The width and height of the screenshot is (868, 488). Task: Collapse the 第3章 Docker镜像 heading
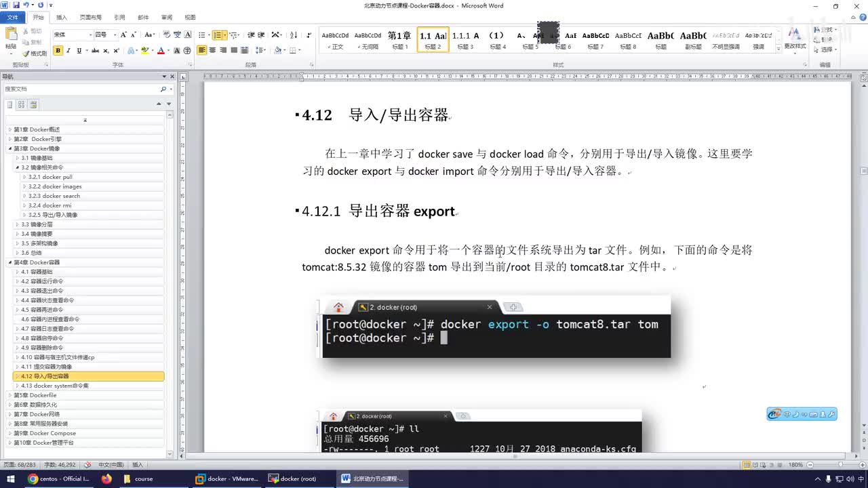(10, 148)
